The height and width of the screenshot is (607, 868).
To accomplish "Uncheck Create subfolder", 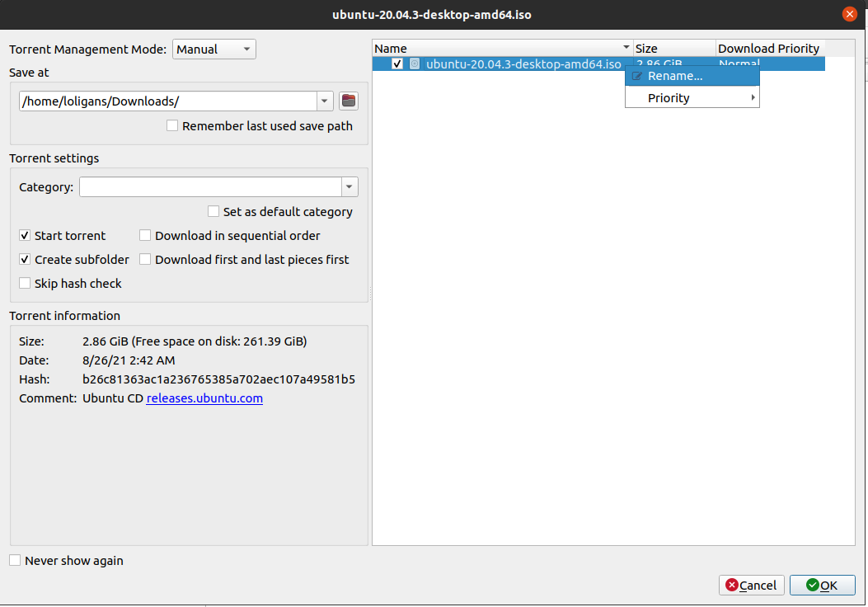I will click(x=24, y=259).
